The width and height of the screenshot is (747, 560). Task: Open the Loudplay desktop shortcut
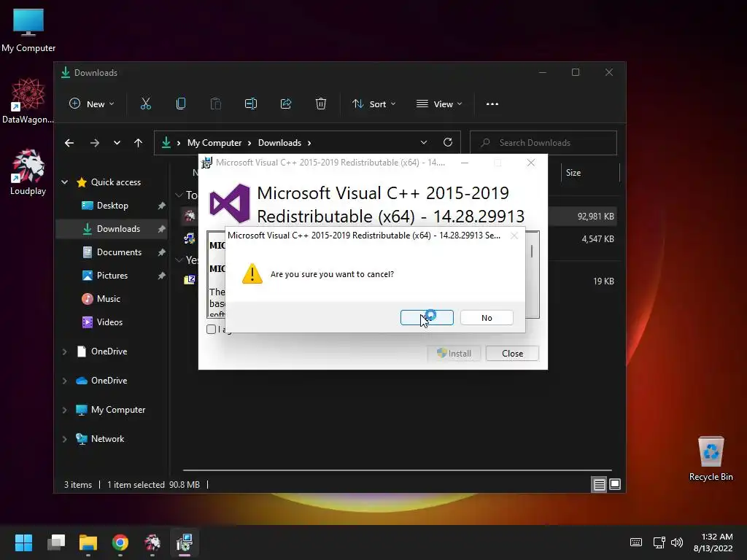click(x=28, y=172)
